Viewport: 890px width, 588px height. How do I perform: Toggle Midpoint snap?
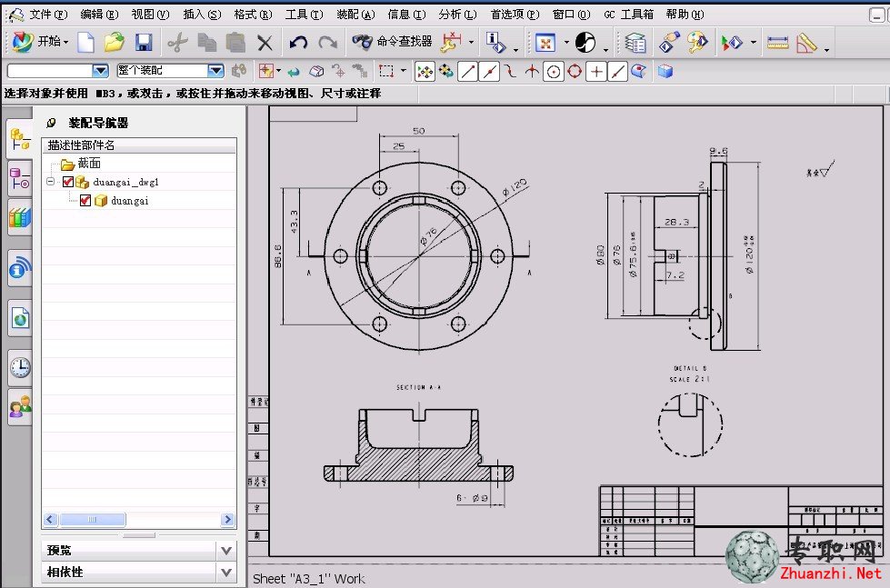point(489,72)
